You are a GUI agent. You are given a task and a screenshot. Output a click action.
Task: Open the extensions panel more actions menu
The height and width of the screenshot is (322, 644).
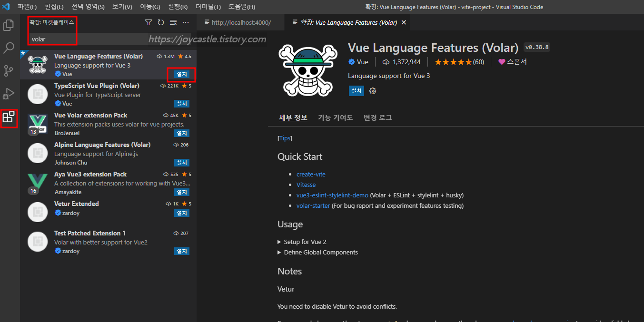[x=186, y=22]
